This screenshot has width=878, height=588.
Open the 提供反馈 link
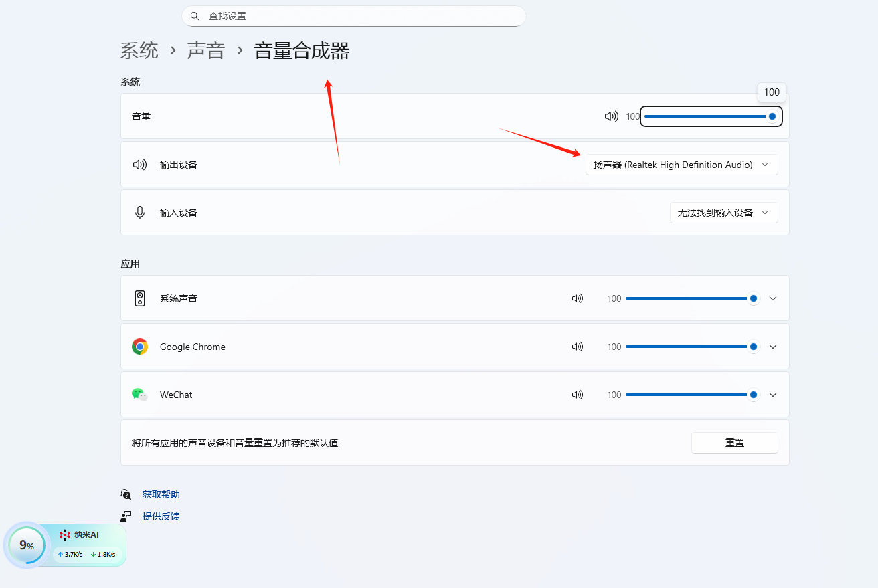(x=161, y=516)
